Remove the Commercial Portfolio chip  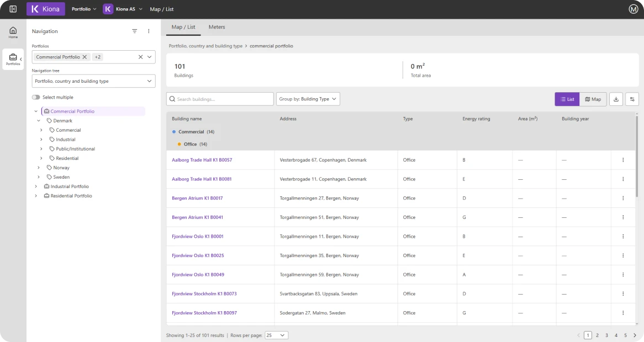pyautogui.click(x=85, y=57)
